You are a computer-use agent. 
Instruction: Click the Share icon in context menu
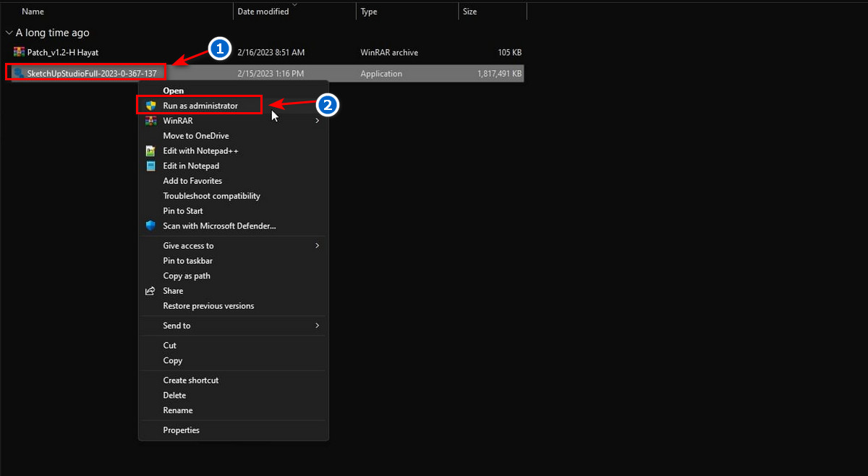(150, 291)
